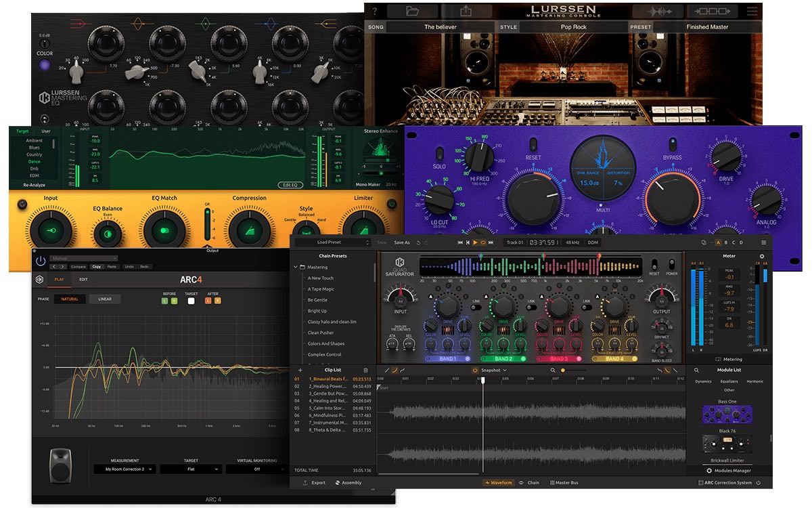The image size is (812, 508).
Task: Click the search icon in Module List
Action: 696,371
